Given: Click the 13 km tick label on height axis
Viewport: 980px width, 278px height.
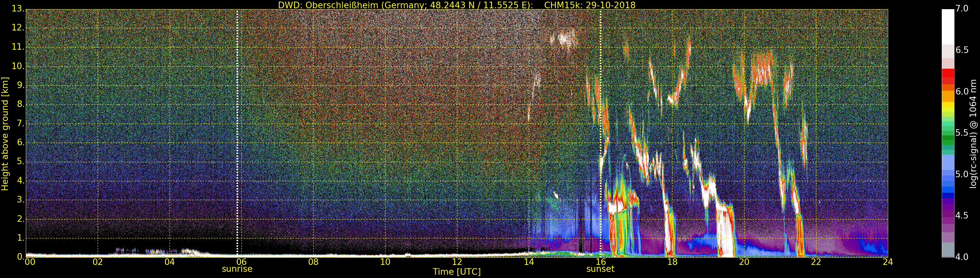Looking at the screenshot, I should pos(18,9).
